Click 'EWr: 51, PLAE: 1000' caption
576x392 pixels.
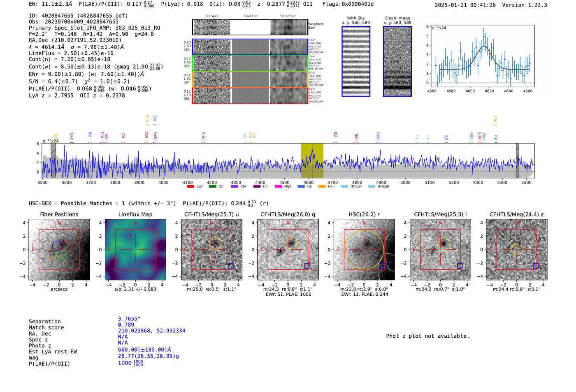coord(288,295)
